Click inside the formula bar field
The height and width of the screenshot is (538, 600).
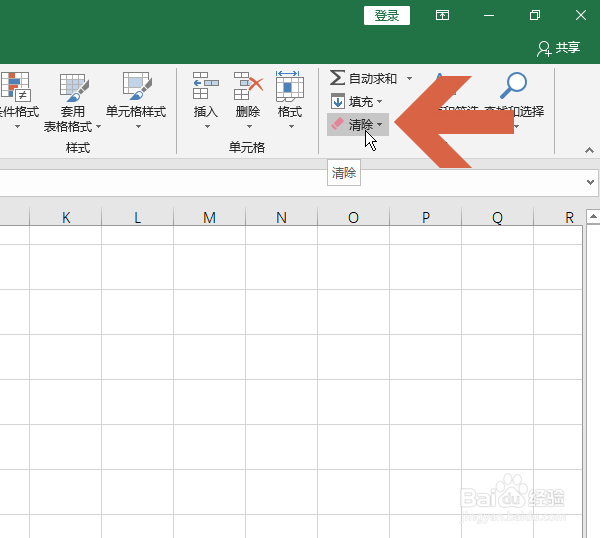[291, 183]
